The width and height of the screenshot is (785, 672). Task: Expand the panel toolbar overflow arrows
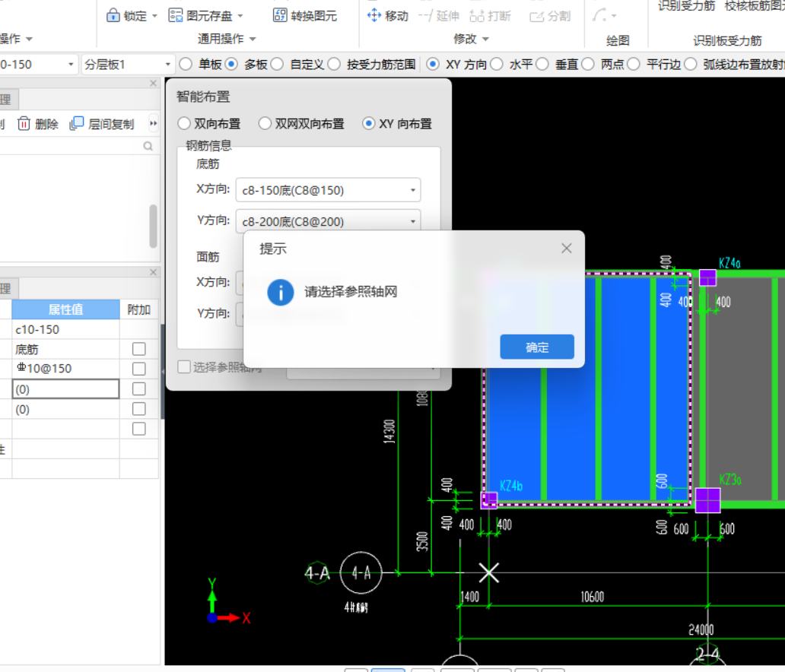153,123
